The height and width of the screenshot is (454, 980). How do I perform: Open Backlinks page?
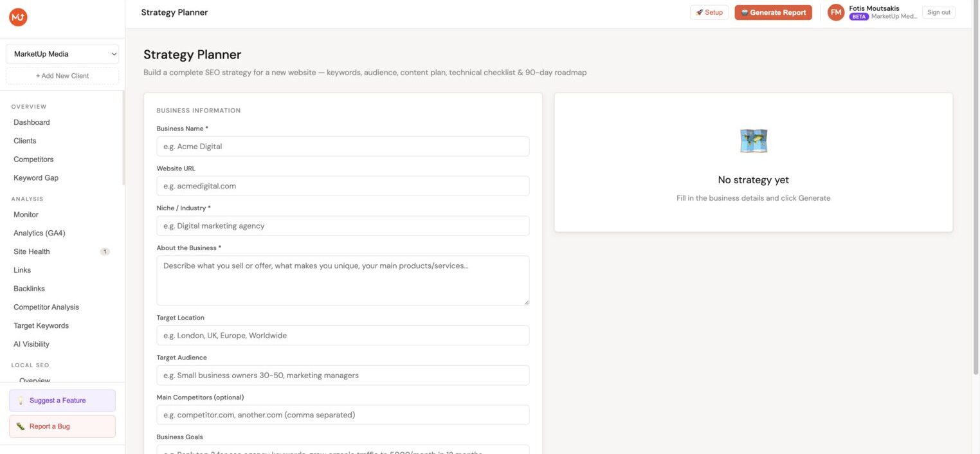29,289
